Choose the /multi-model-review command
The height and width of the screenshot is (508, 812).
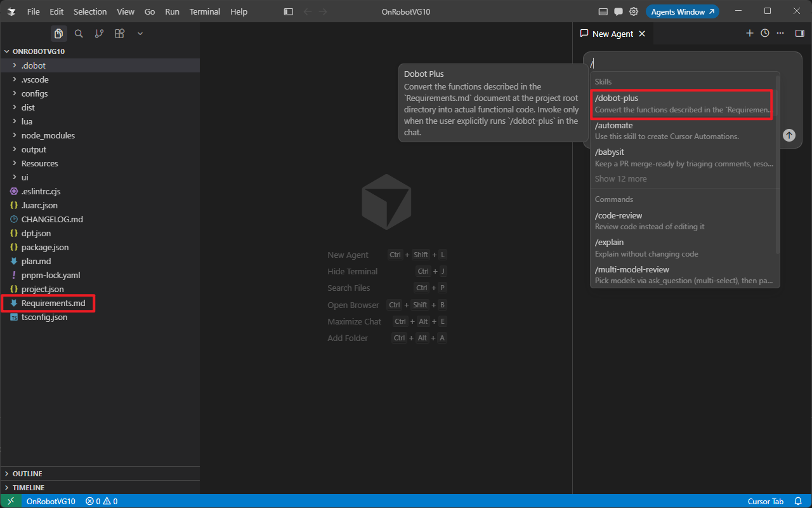683,274
